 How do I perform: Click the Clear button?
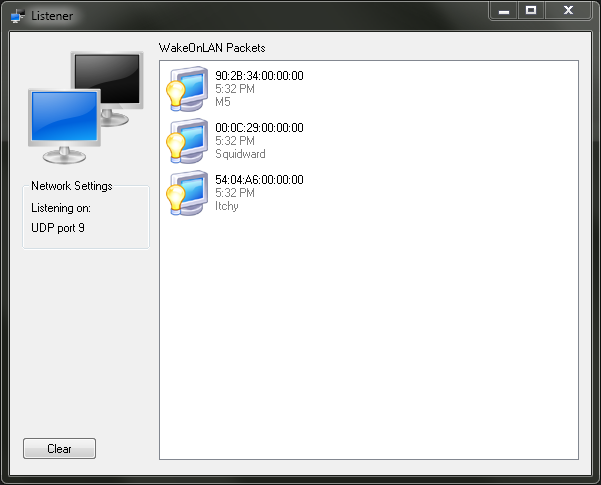59,449
